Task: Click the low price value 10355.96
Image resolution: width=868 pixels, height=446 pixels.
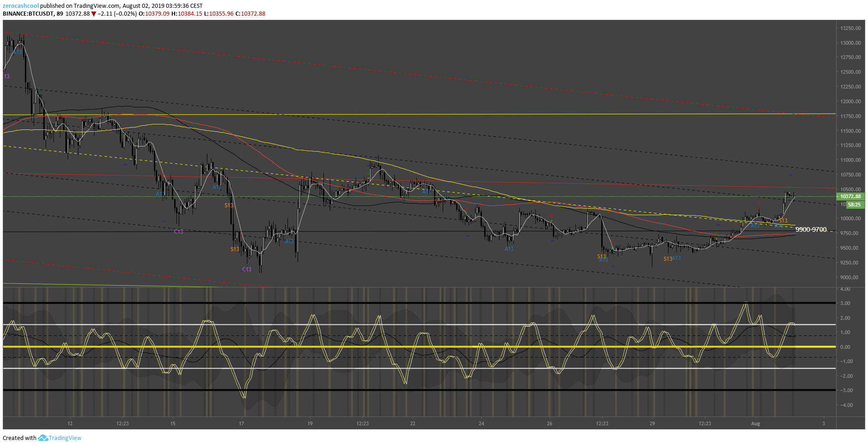Action: coord(222,14)
